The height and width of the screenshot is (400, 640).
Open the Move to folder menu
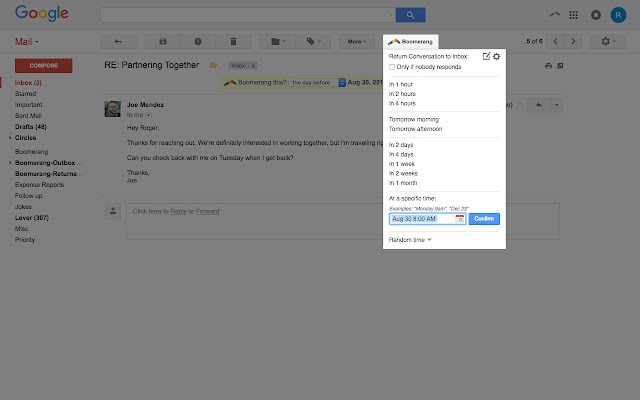point(278,41)
